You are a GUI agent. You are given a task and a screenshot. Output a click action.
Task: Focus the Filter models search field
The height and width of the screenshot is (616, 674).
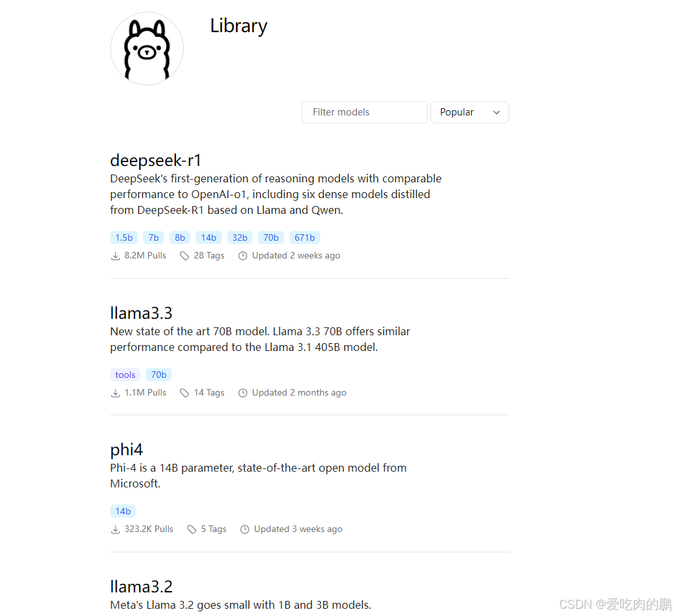click(x=364, y=112)
